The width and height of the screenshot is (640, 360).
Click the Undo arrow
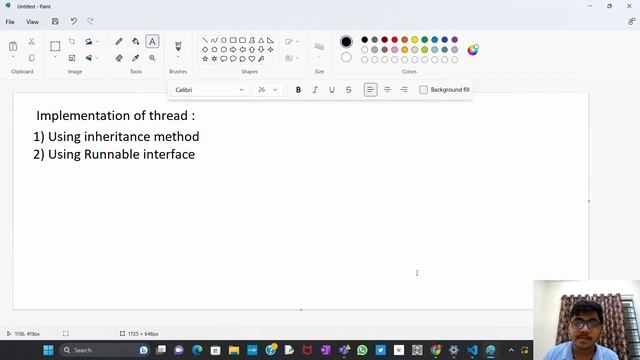point(73,22)
